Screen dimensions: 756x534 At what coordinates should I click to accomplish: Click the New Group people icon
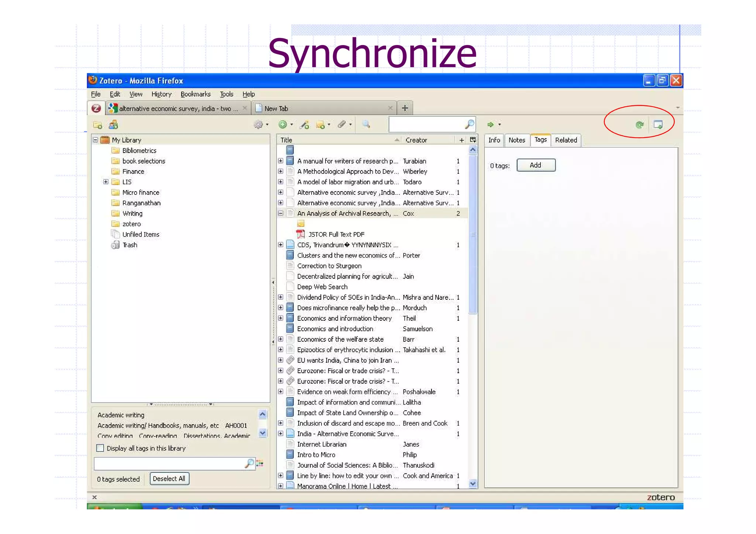(113, 125)
